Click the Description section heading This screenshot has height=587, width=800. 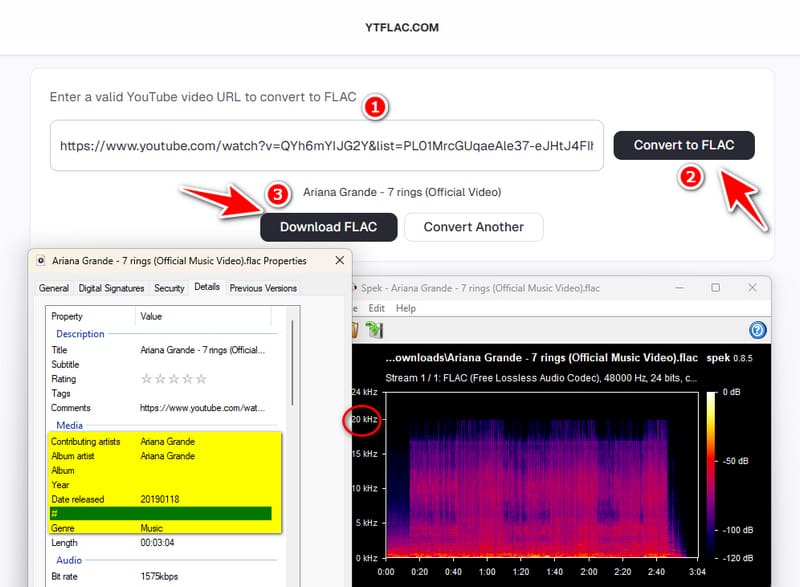click(80, 334)
